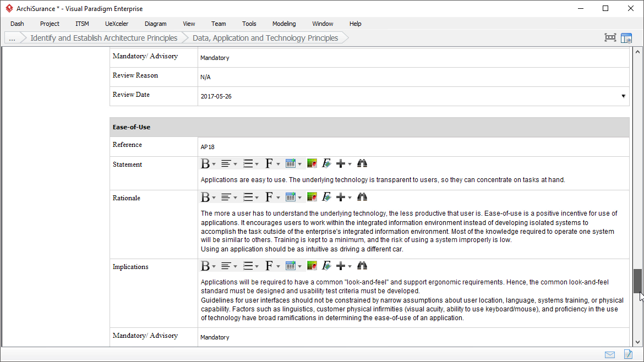This screenshot has width=644, height=362.
Task: Go to Identify and Establish Architecture Principles breadcrumb
Action: tap(104, 38)
